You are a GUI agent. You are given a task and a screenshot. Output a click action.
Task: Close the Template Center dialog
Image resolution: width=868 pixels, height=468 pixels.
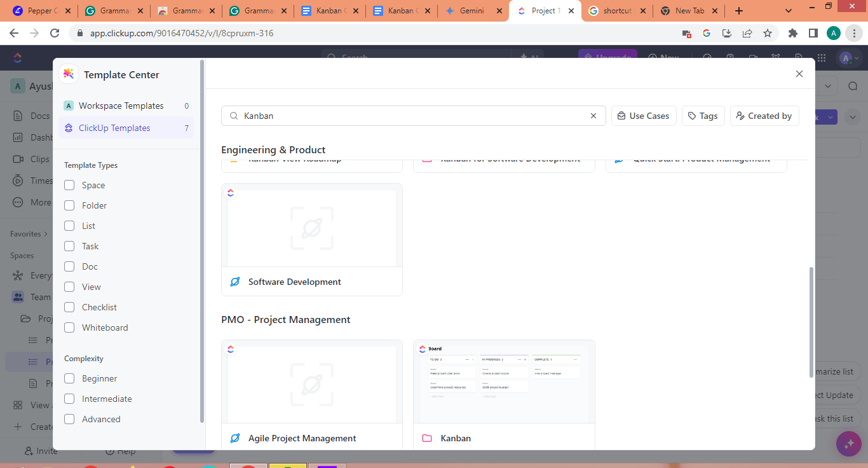click(799, 74)
